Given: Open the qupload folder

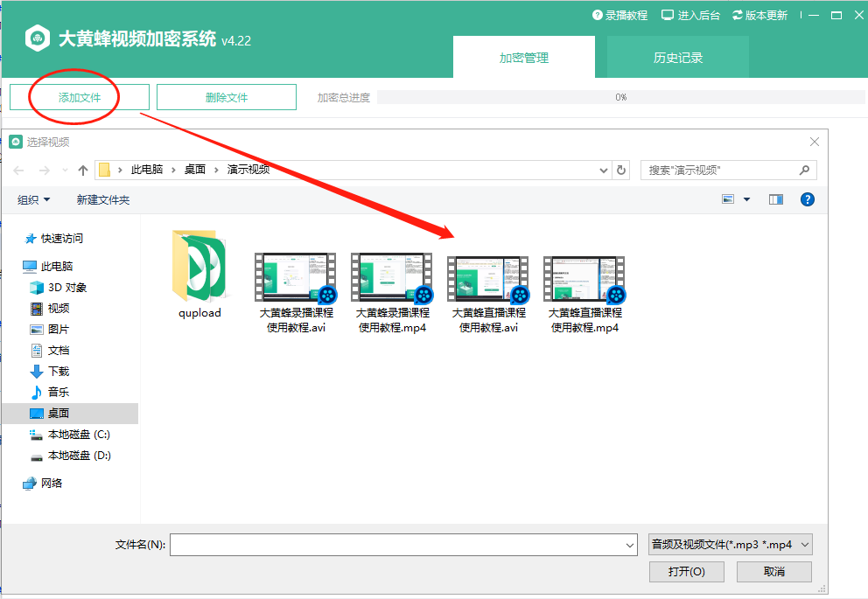Looking at the screenshot, I should point(199,275).
